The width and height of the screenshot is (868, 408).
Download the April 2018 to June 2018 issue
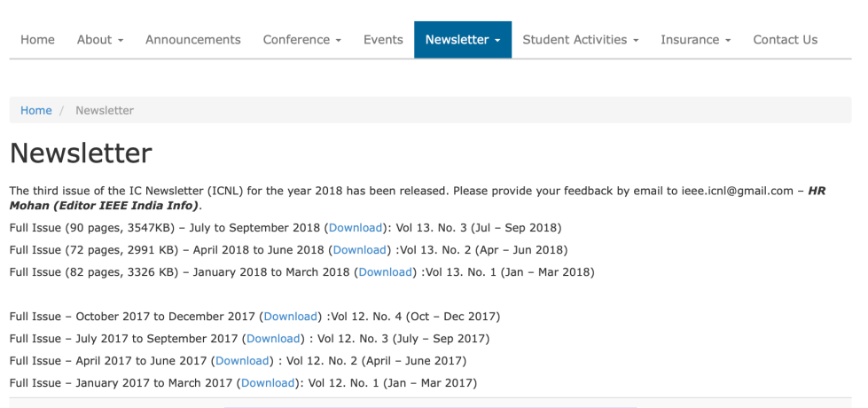[x=360, y=250]
